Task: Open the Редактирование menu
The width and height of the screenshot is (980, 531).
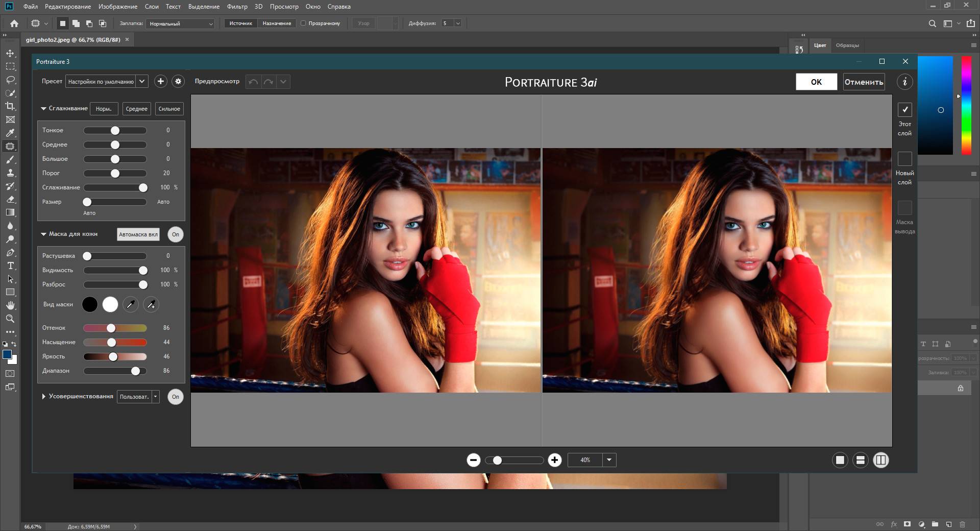Action: tap(68, 7)
